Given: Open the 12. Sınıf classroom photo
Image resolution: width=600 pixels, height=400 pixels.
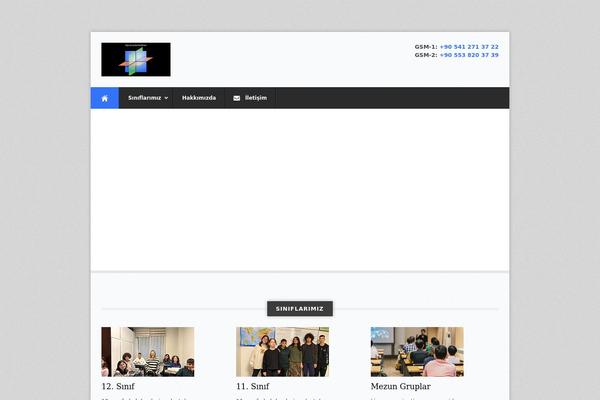Looking at the screenshot, I should (x=148, y=352).
